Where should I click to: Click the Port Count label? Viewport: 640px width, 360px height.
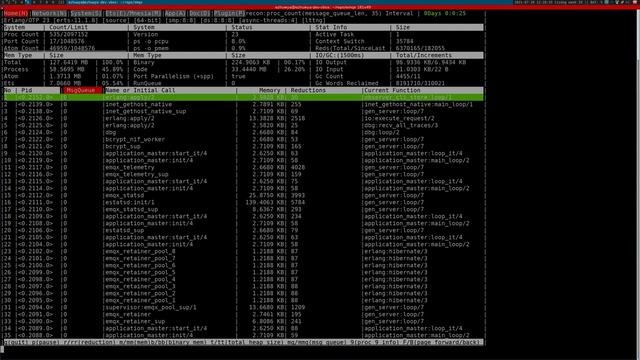(x=21, y=41)
